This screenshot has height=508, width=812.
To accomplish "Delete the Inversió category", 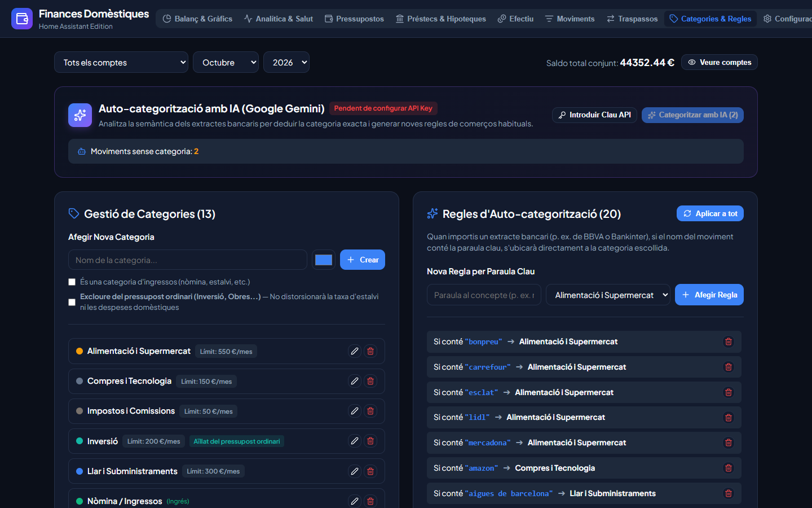I will pos(370,441).
